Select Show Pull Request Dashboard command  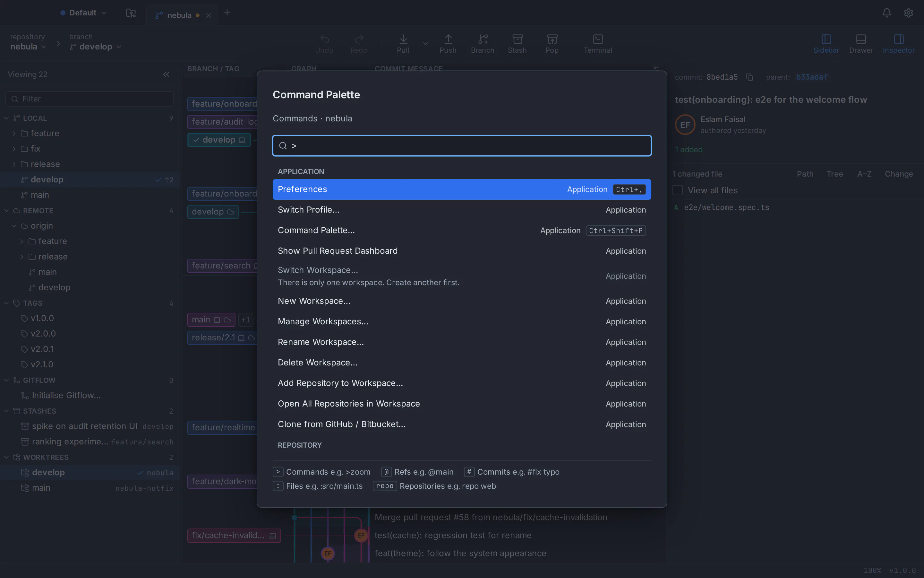click(x=462, y=251)
